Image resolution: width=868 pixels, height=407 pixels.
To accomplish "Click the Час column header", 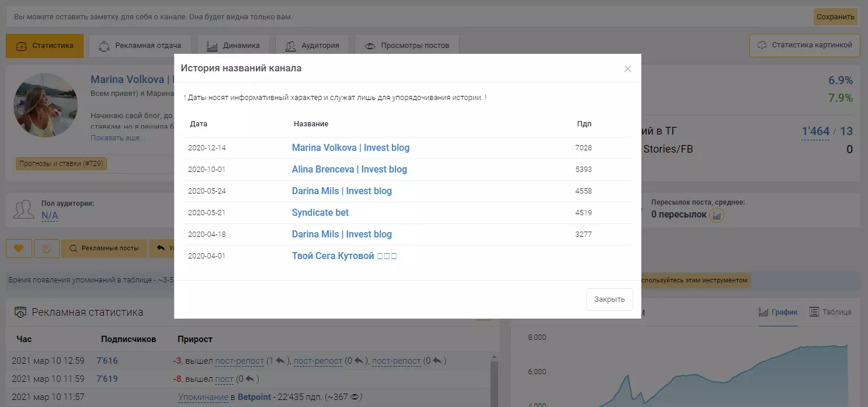I will point(24,339).
